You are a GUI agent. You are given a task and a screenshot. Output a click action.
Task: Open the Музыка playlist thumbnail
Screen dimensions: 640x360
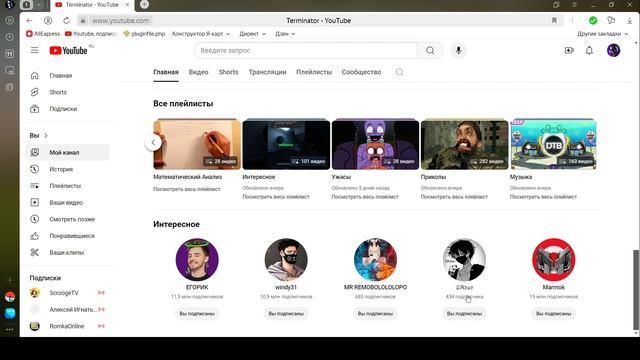(x=553, y=144)
